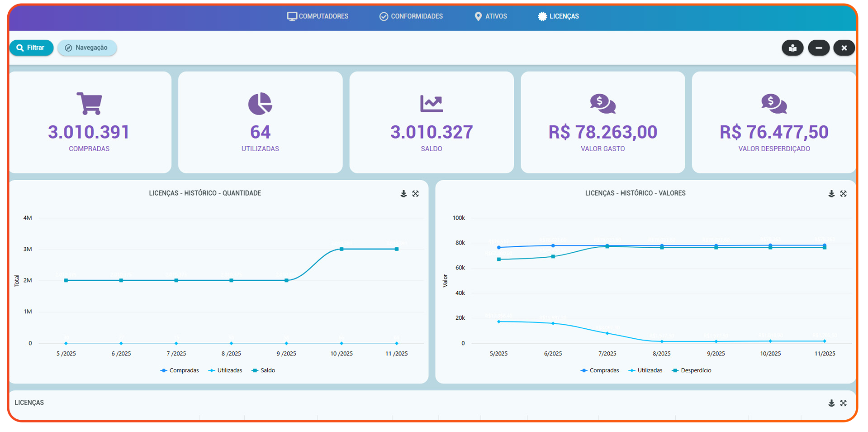Toggle Utilizadas series in values chart legend
The image size is (868, 432).
point(645,370)
